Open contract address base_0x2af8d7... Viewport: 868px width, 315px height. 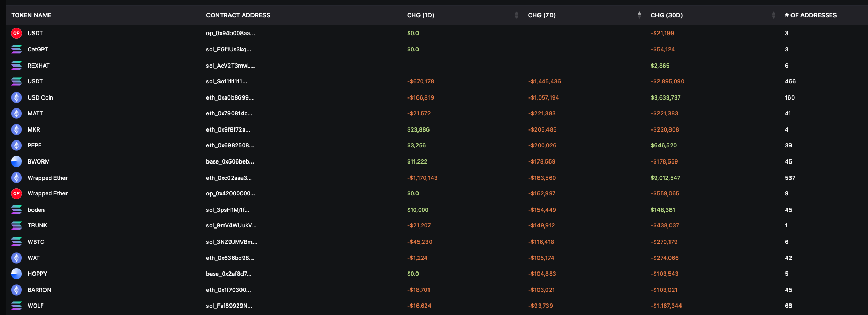(x=229, y=274)
